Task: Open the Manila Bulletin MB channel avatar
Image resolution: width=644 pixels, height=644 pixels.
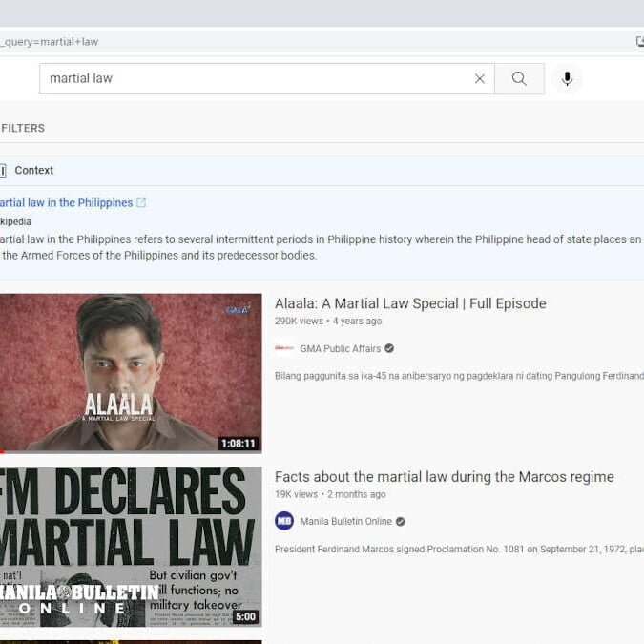Action: (284, 521)
